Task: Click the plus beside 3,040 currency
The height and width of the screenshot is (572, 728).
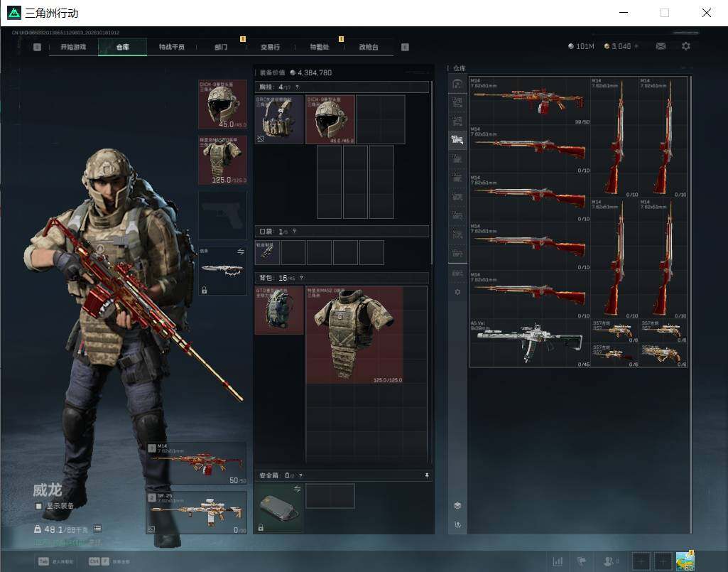Action: click(636, 46)
